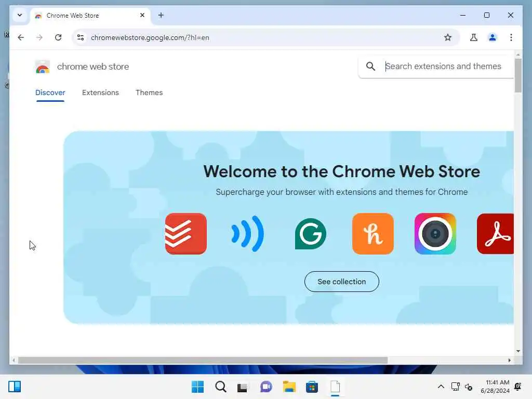Open the Widgets panel icon
The height and width of the screenshot is (399, 532).
[x=15, y=387]
